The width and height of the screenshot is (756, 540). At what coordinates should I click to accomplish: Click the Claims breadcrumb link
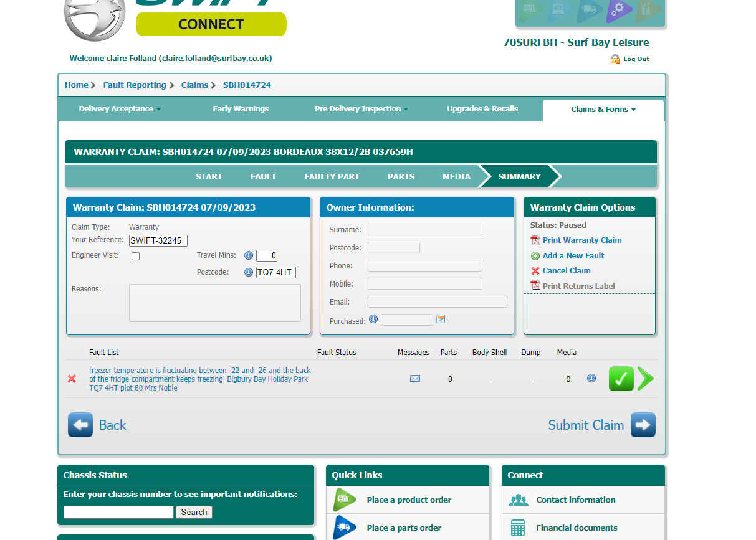(x=194, y=85)
